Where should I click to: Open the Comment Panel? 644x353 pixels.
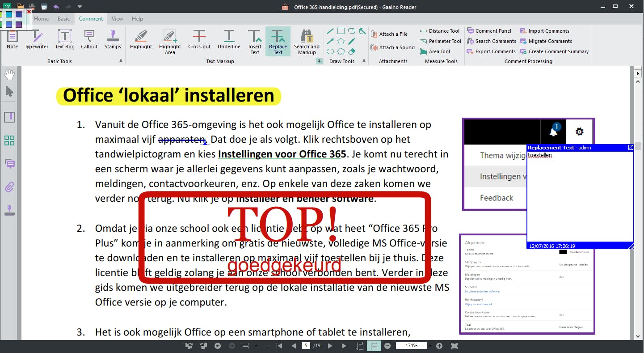pyautogui.click(x=489, y=31)
